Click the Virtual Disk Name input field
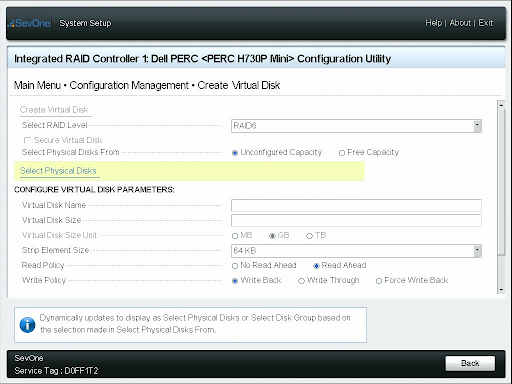The width and height of the screenshot is (512, 384). [x=356, y=205]
